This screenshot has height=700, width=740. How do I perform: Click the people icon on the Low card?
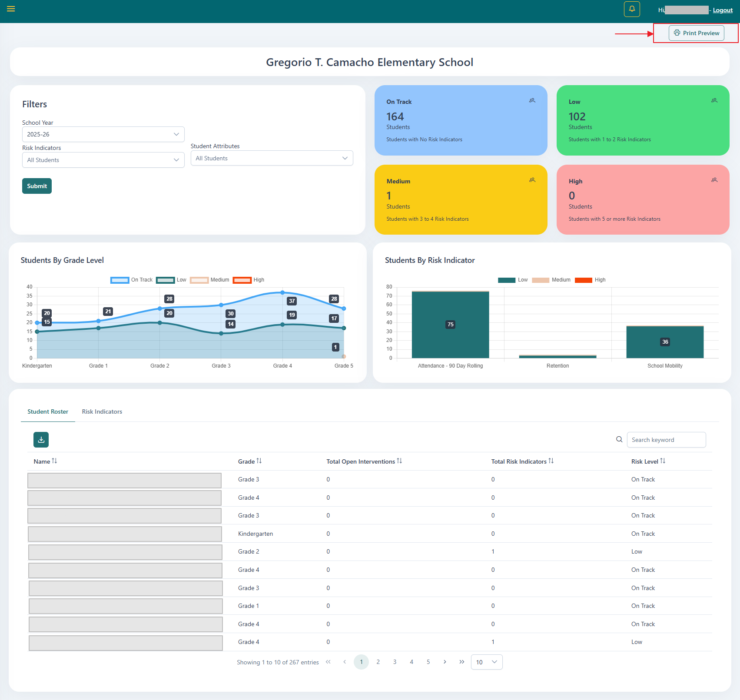click(x=714, y=100)
